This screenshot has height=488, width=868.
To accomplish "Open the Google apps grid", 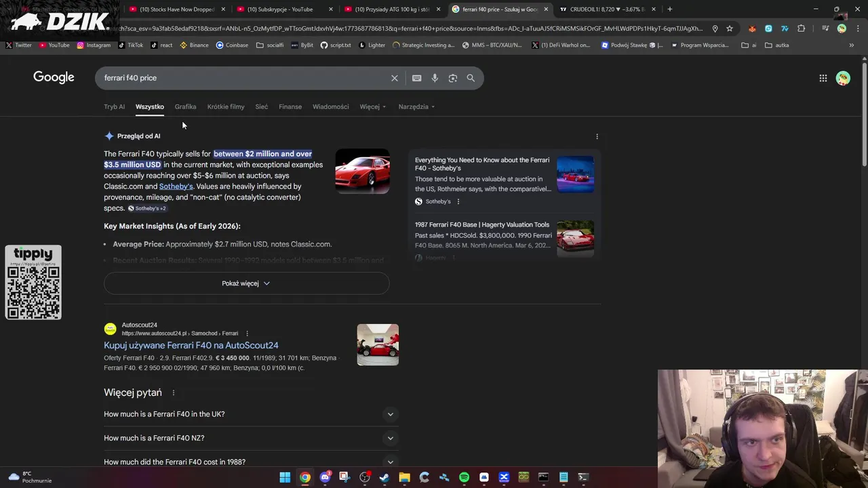I will click(x=823, y=78).
